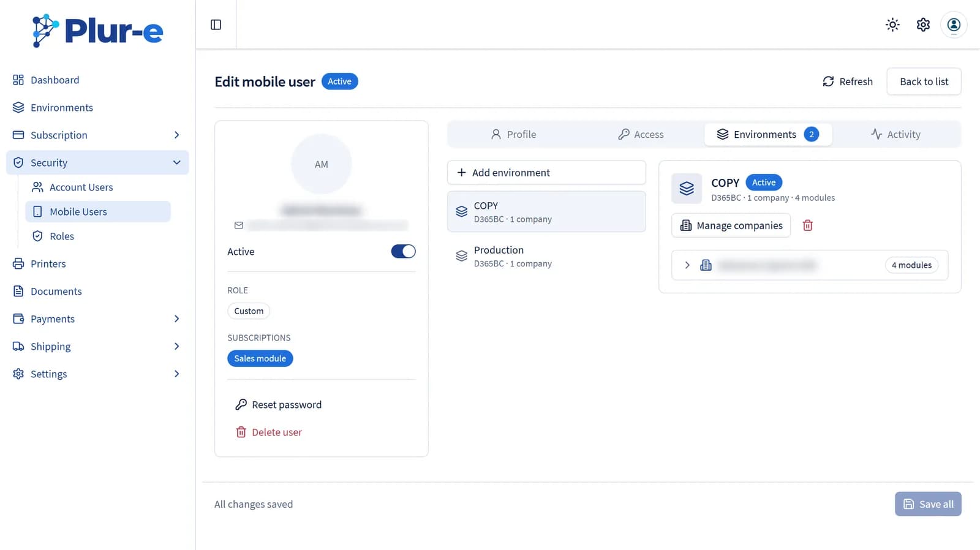
Task: Select the COPY environment in list
Action: point(546,212)
